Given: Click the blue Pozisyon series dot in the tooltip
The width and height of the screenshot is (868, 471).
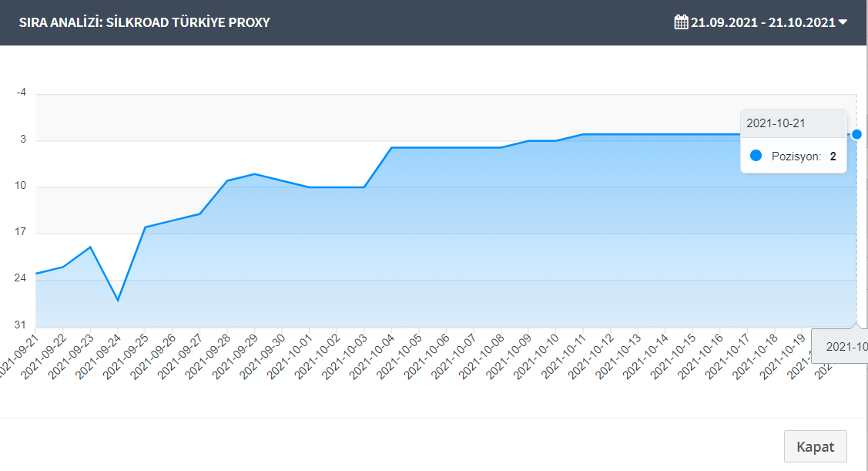Looking at the screenshot, I should (x=756, y=156).
